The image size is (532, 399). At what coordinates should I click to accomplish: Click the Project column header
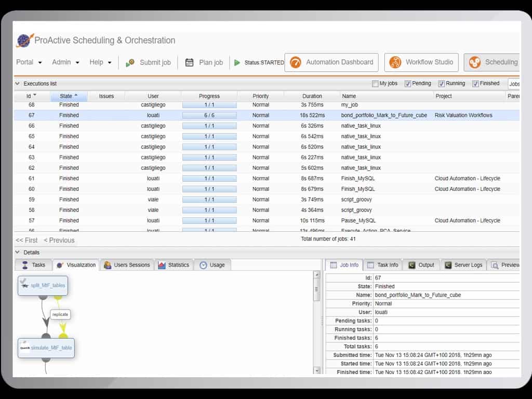tap(469, 96)
